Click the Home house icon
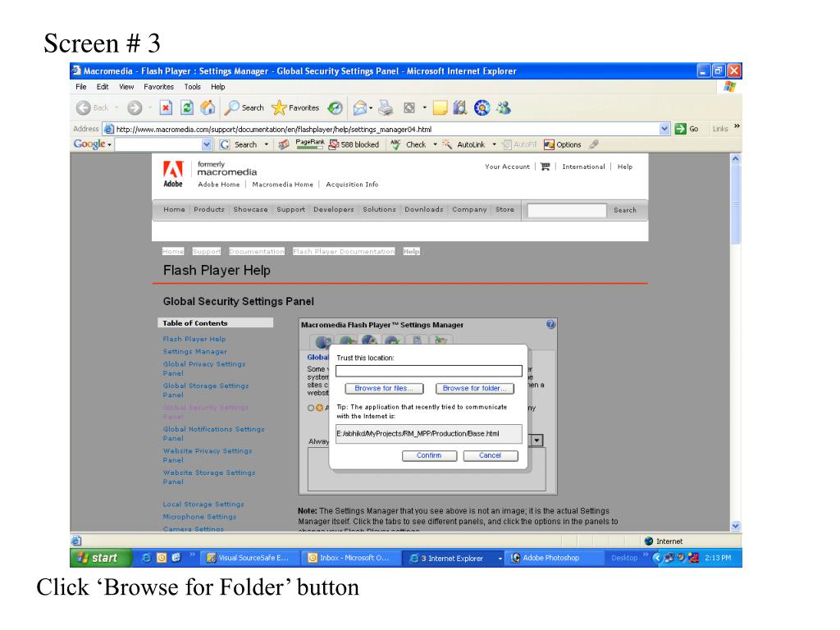This screenshot has height=630, width=840. tap(208, 108)
